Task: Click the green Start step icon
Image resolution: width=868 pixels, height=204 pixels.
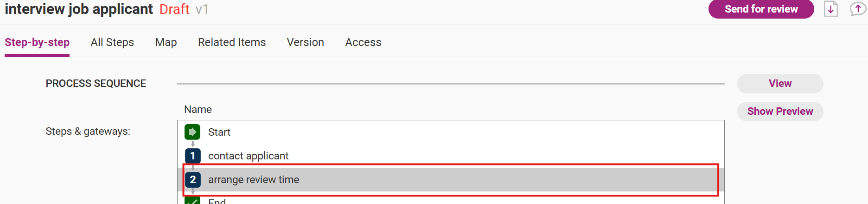Action: (192, 132)
